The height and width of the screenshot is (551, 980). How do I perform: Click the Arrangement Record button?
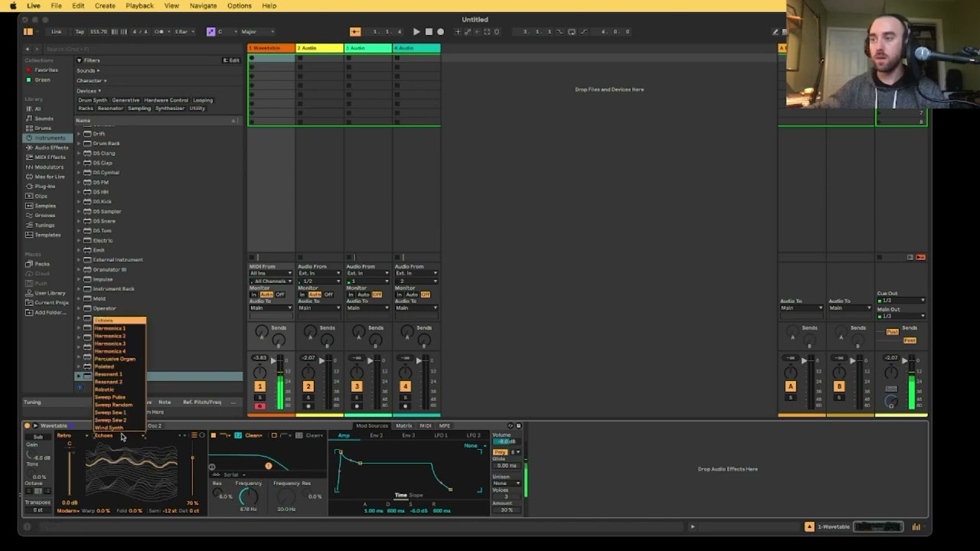pyautogui.click(x=440, y=31)
